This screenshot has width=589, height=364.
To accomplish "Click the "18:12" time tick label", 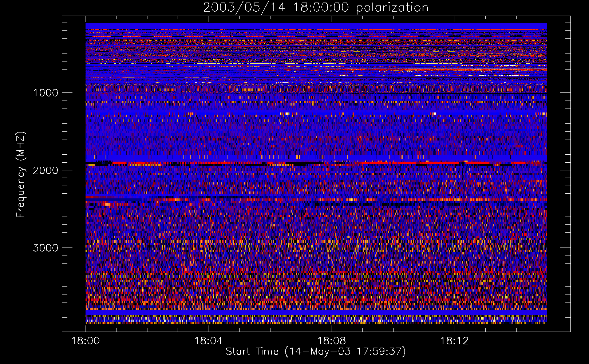I will pos(454,341).
